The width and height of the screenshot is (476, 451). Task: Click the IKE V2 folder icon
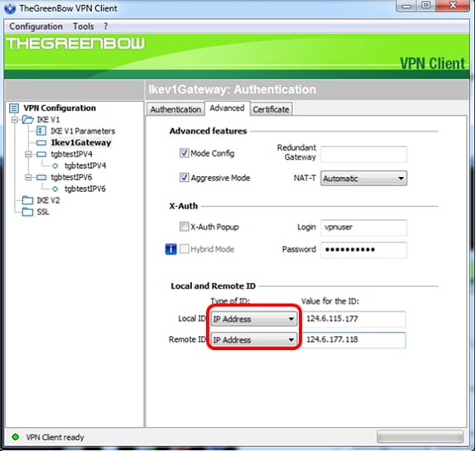click(27, 200)
